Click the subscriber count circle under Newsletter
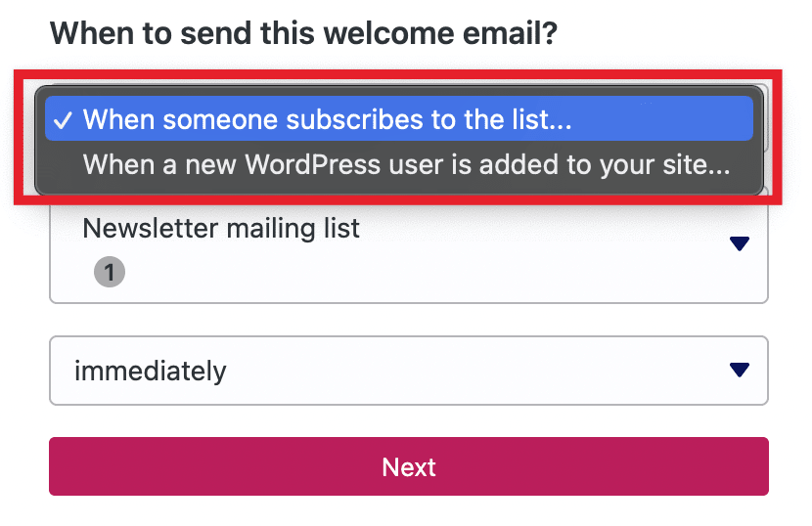This screenshot has width=812, height=526. click(x=110, y=272)
